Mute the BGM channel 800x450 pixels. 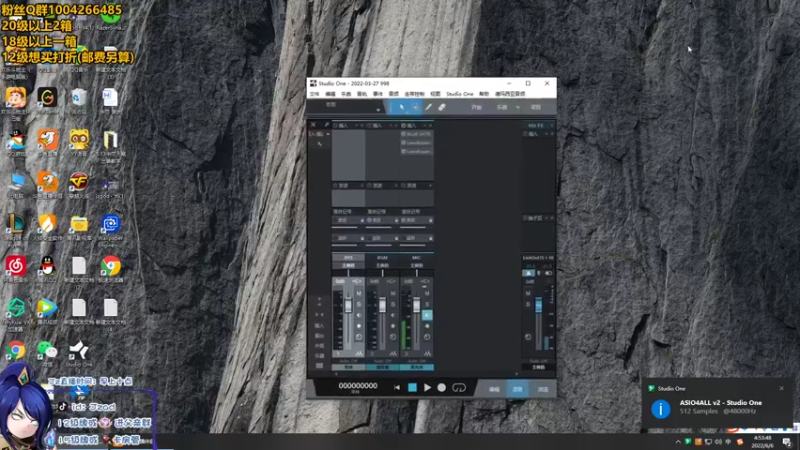(393, 293)
